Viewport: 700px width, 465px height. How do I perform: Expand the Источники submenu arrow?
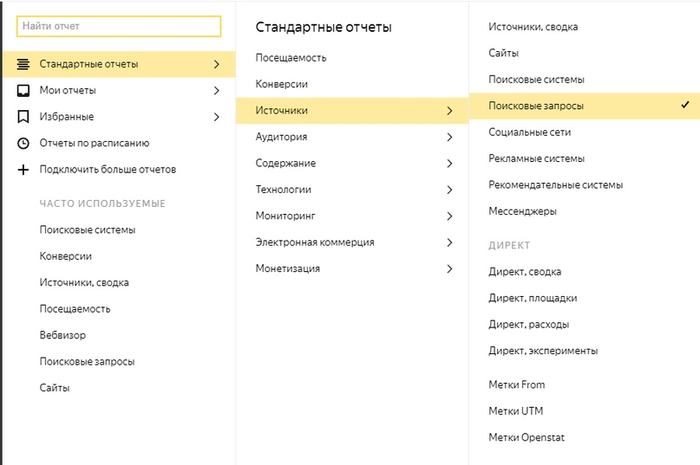click(450, 110)
